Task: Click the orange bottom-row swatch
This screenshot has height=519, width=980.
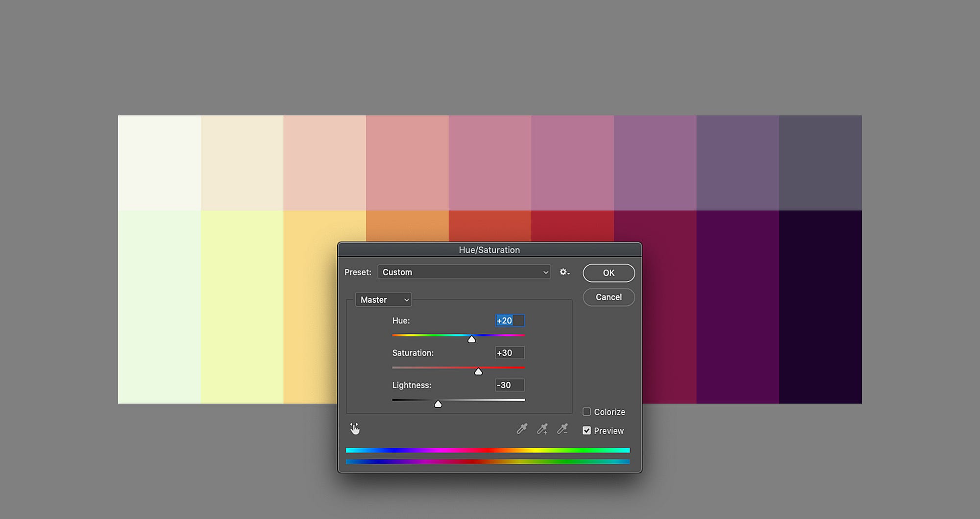Action: point(407,226)
